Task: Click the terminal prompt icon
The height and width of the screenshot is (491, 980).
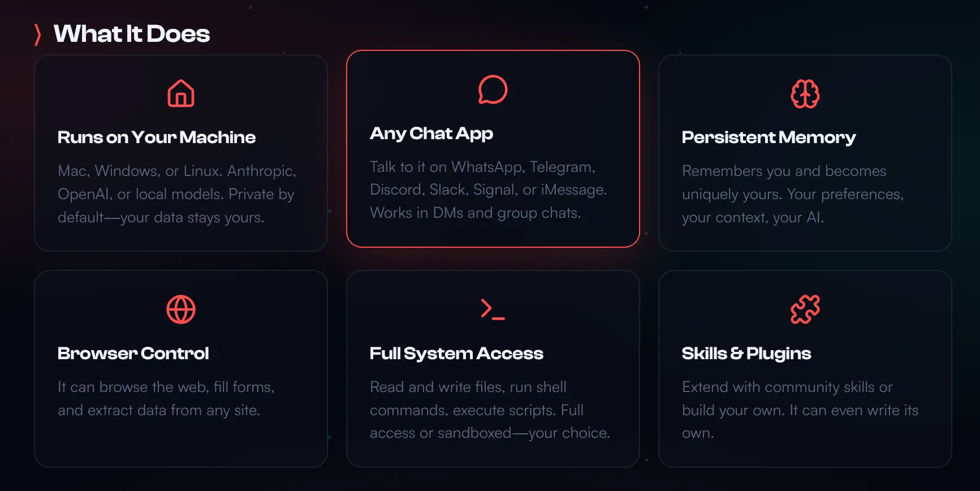Action: point(493,309)
